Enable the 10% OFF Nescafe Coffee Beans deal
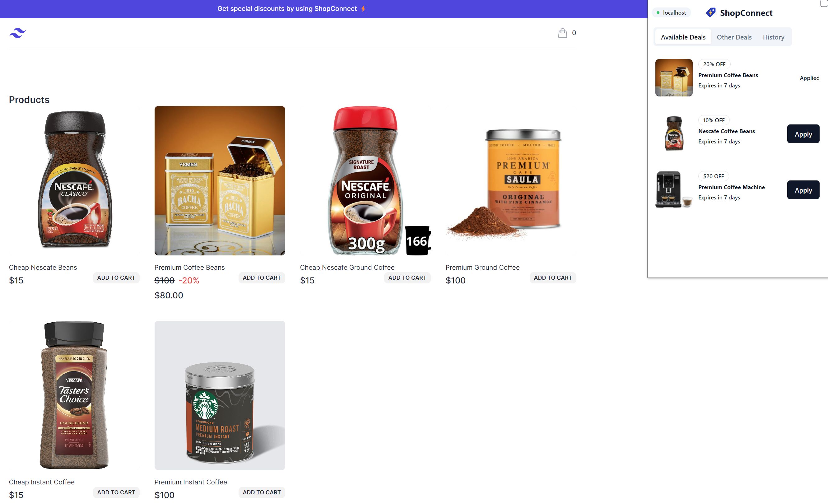 [x=803, y=134]
